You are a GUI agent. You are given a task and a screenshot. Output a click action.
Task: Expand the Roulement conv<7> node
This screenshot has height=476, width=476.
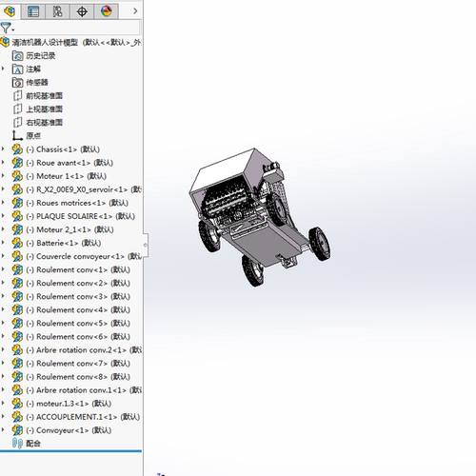[x=3, y=363]
